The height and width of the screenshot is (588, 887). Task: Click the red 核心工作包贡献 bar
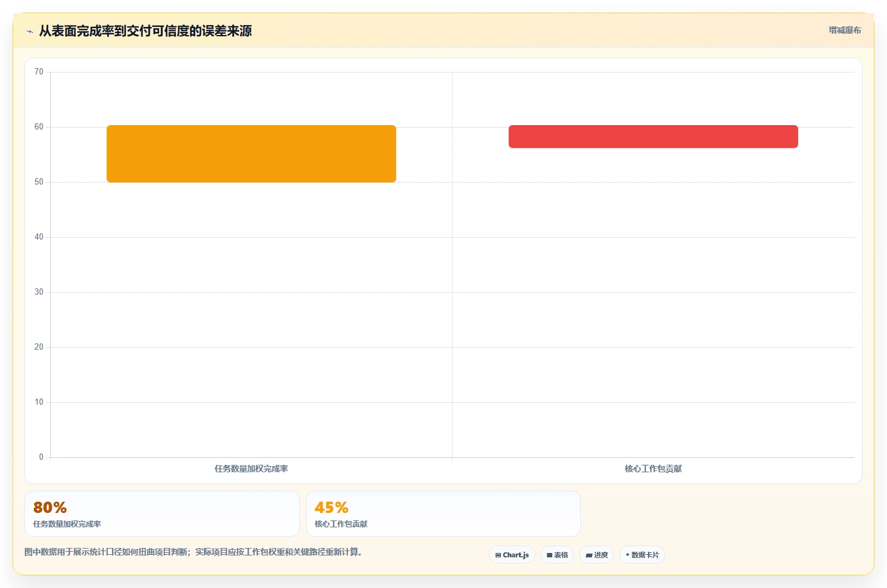click(x=653, y=136)
